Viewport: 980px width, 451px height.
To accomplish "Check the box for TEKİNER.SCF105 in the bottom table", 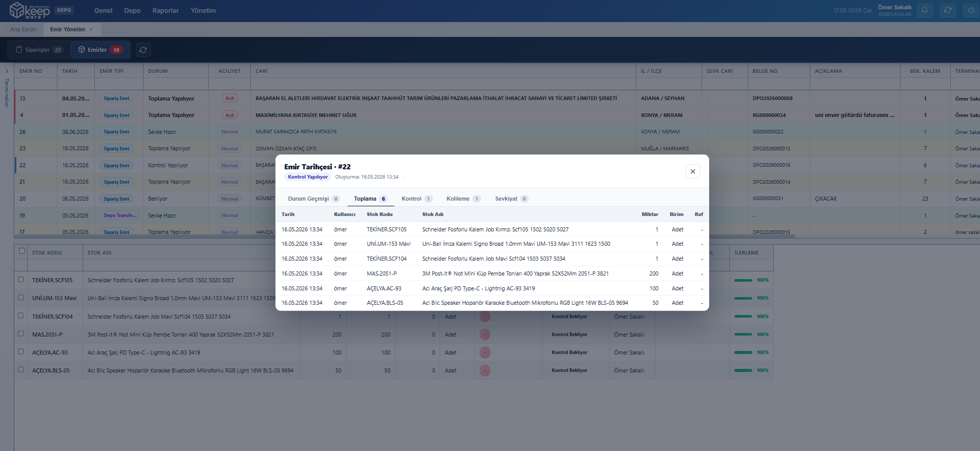I will coord(21,280).
